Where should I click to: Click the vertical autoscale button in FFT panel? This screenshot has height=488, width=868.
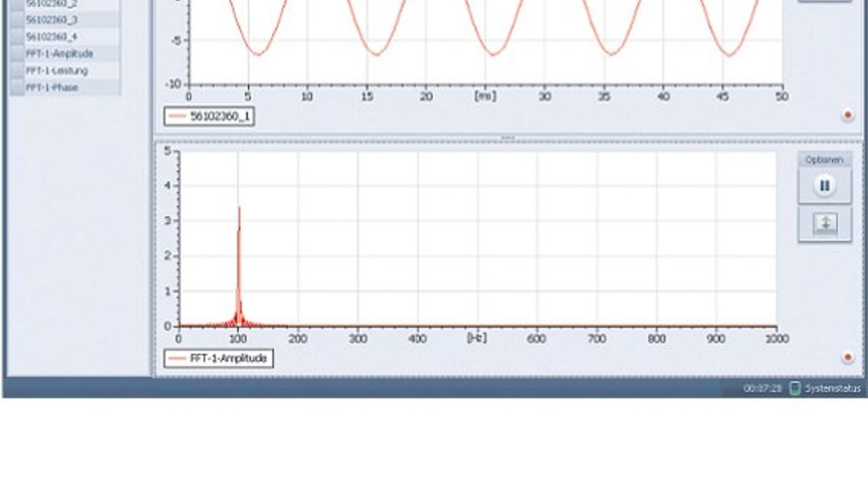825,224
